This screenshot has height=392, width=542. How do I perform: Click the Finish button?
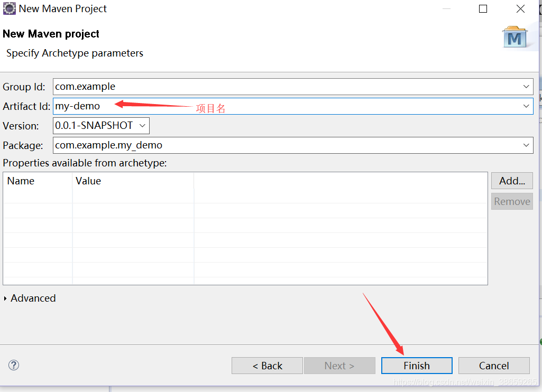click(x=417, y=366)
